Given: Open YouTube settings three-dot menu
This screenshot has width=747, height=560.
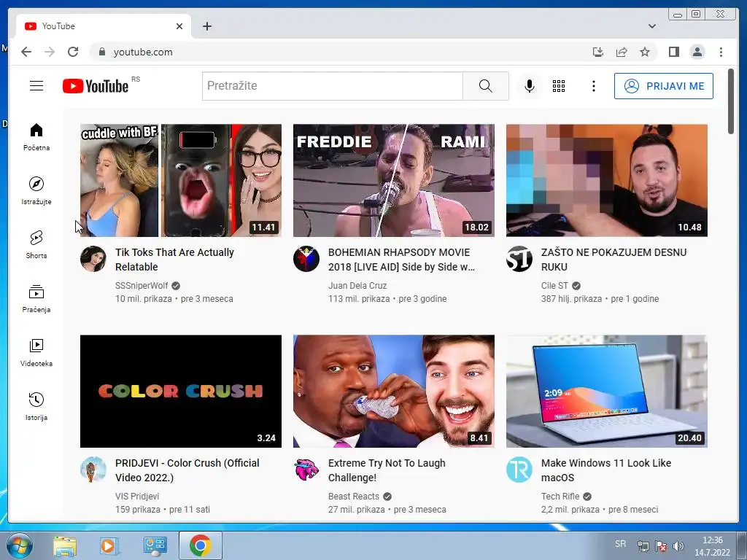Looking at the screenshot, I should click(x=593, y=86).
